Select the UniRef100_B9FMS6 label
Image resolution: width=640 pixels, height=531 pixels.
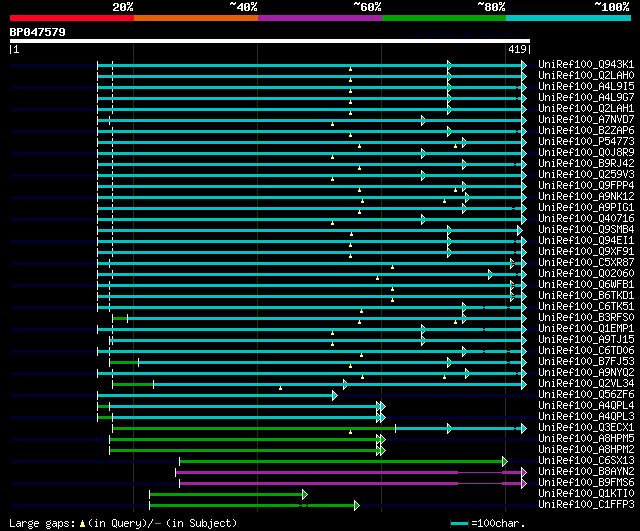(586, 483)
